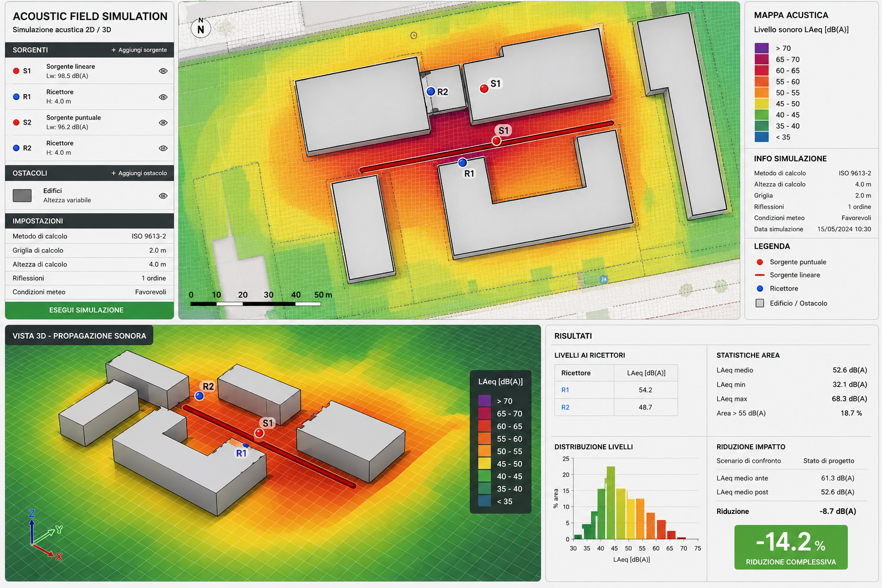Open the R1 link in receivers table

pyautogui.click(x=565, y=390)
